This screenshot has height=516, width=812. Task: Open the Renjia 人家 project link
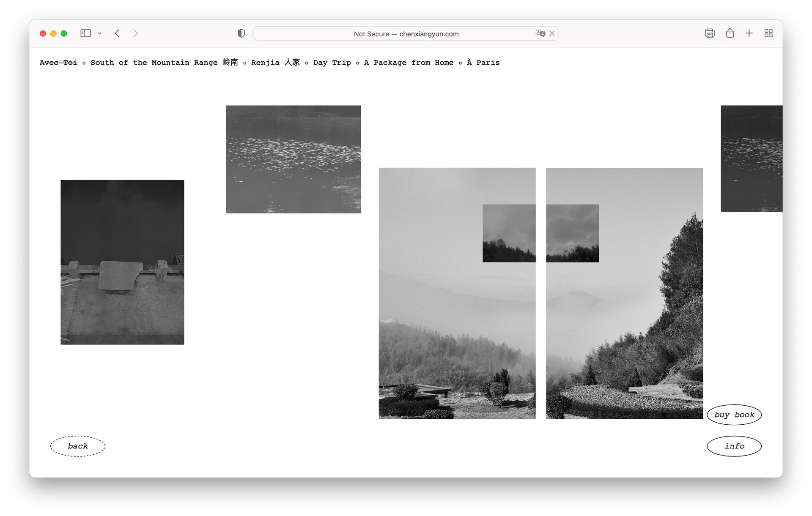[275, 63]
